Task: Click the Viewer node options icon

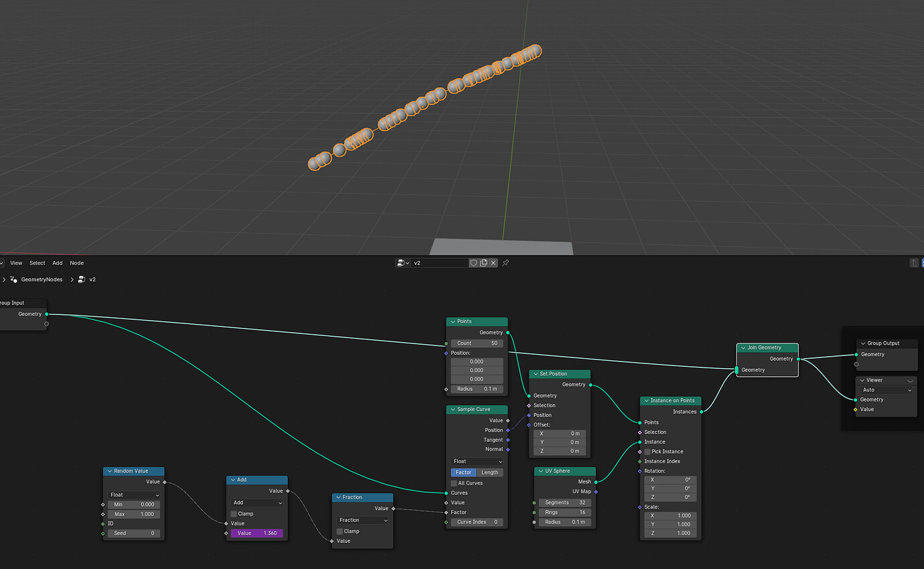Action: (x=911, y=380)
